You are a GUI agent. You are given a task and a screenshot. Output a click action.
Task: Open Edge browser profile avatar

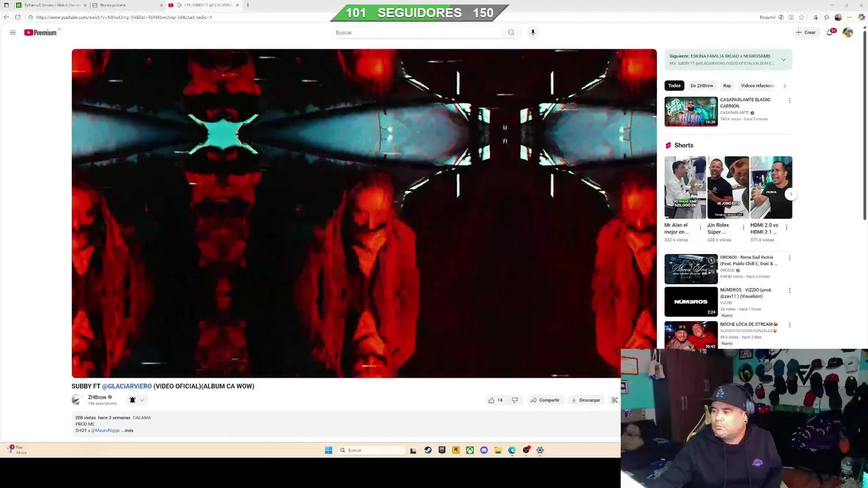(x=838, y=17)
